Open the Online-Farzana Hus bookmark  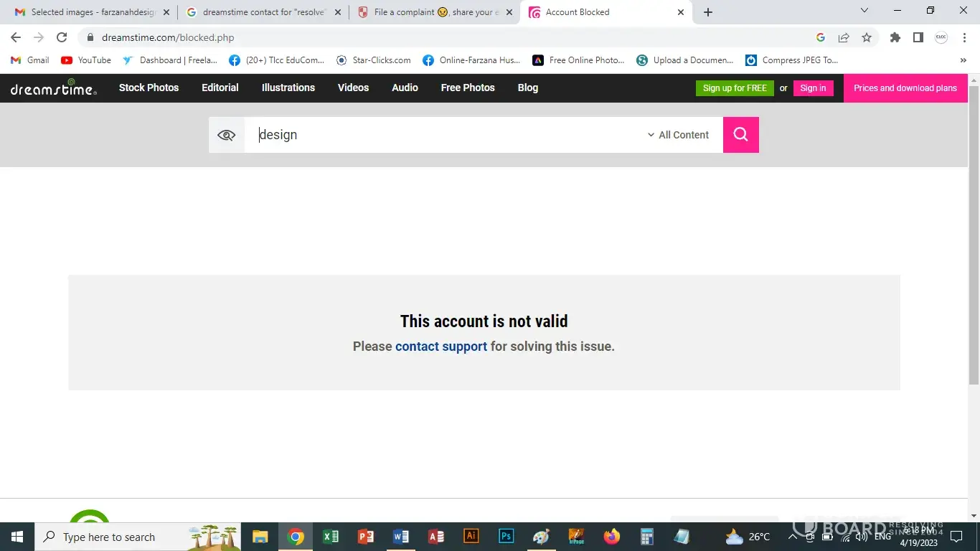471,60
